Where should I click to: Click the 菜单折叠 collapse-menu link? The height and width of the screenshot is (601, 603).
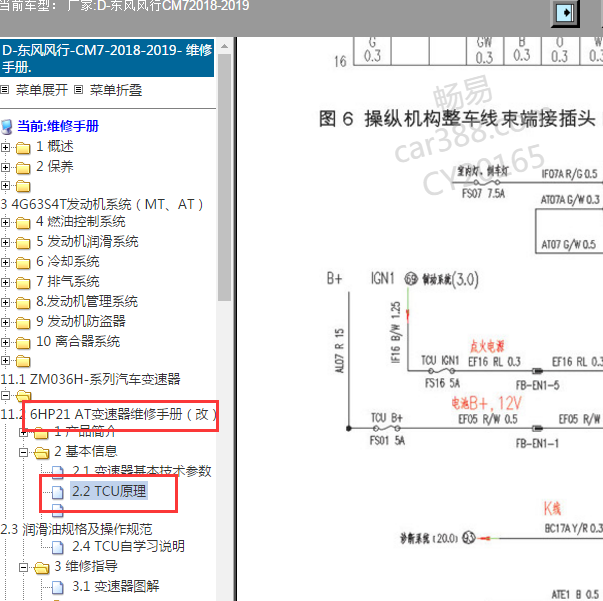coord(116,90)
